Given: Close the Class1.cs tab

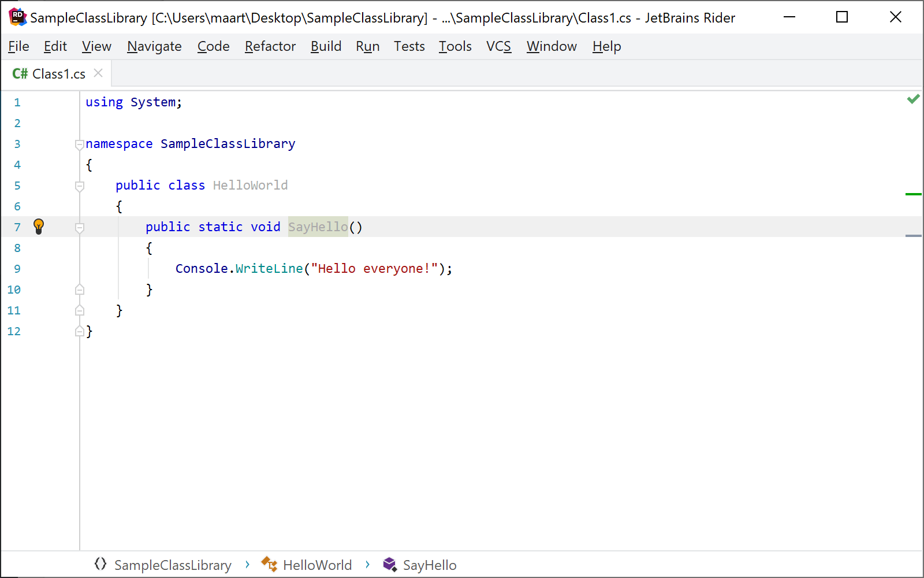Looking at the screenshot, I should (x=98, y=73).
